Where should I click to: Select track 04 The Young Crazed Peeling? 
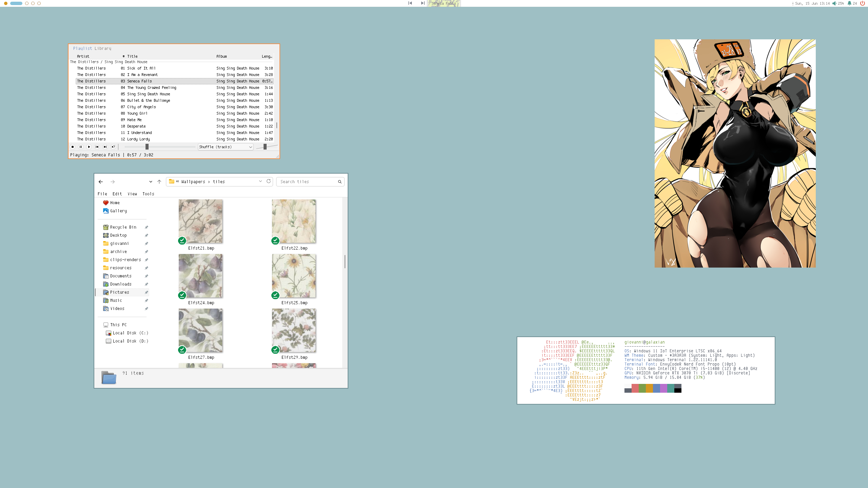click(175, 87)
